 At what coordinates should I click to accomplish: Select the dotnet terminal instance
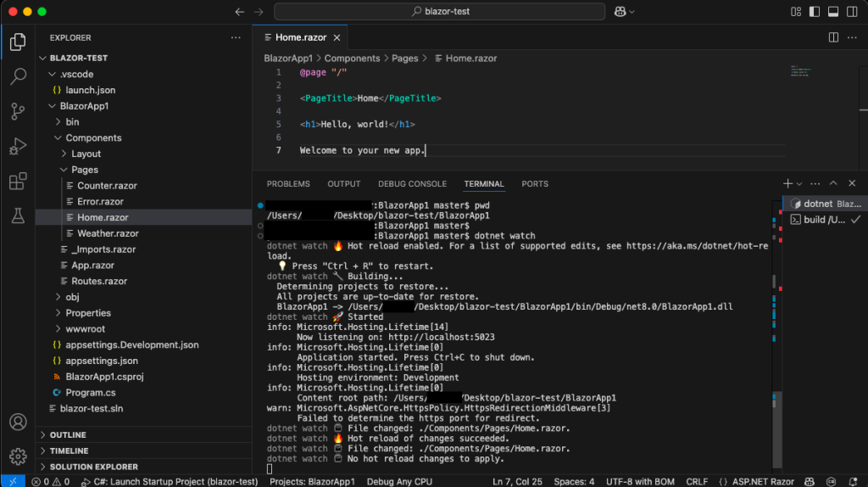825,204
